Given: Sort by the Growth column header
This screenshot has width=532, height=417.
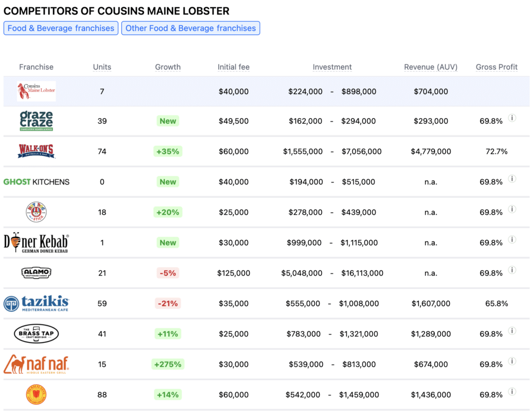Looking at the screenshot, I should point(168,67).
